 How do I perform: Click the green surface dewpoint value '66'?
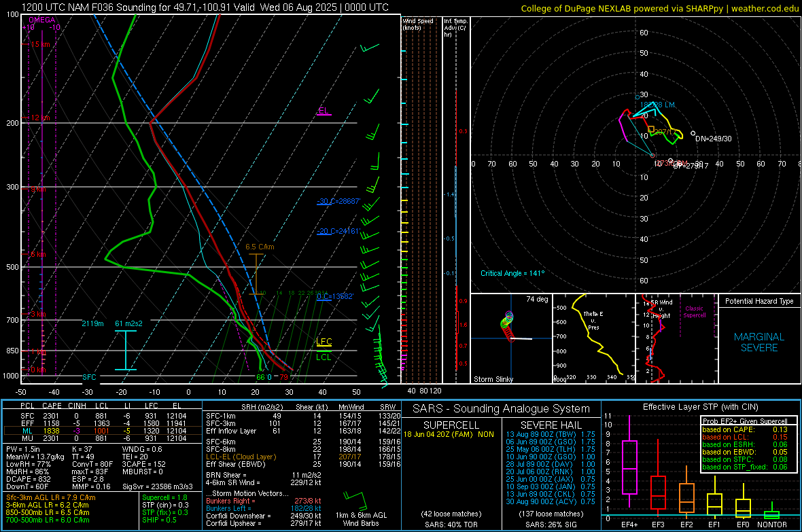[260, 377]
